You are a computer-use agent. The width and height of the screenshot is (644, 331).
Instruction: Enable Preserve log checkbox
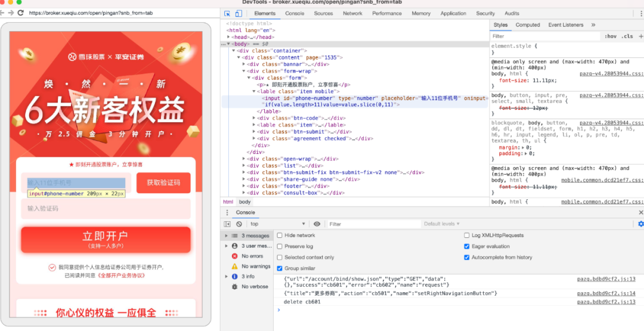(x=280, y=246)
